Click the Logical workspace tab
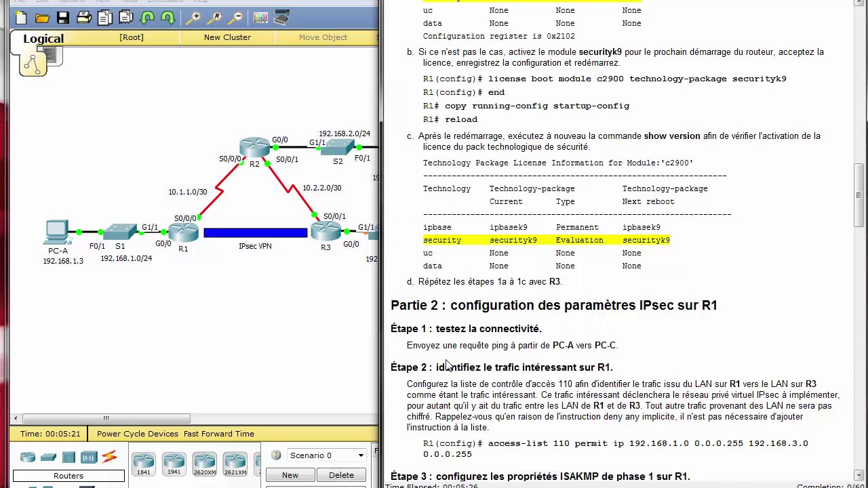Viewport: 868px width, 488px height. [x=43, y=39]
